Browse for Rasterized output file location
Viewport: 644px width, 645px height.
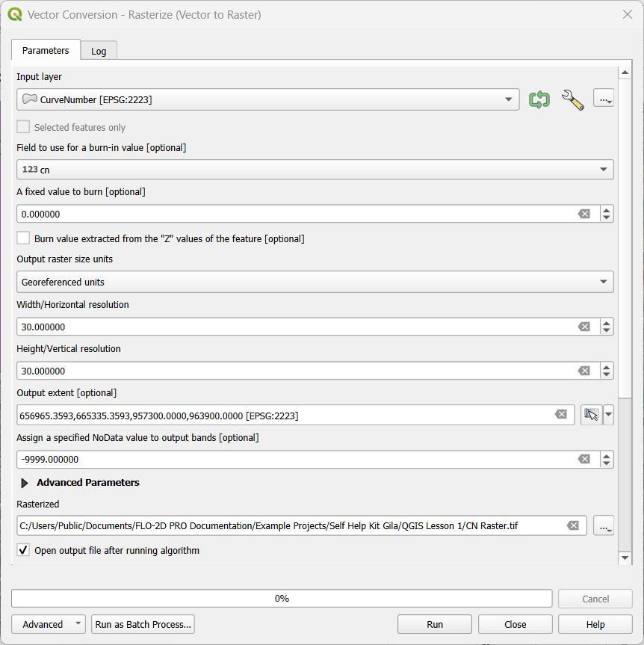604,525
